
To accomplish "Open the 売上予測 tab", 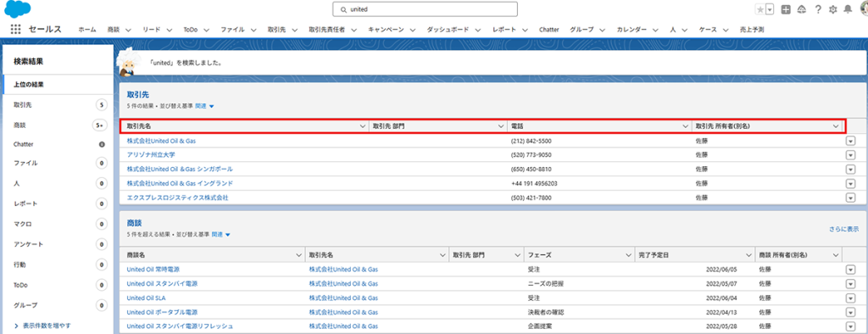I will click(752, 30).
